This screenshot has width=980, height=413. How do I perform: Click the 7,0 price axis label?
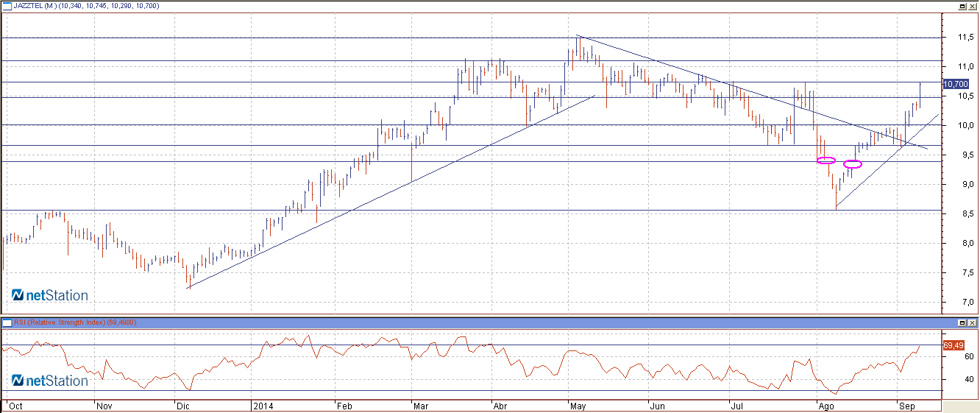pos(967,302)
